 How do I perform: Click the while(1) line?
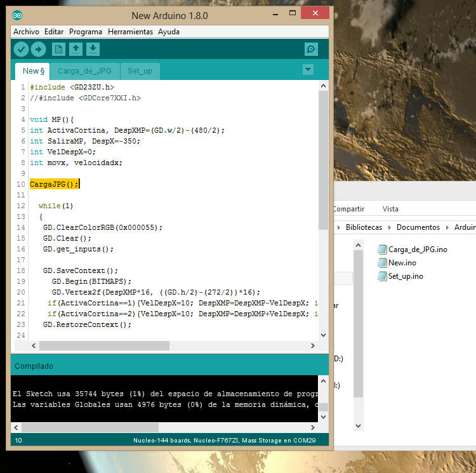tap(56, 206)
